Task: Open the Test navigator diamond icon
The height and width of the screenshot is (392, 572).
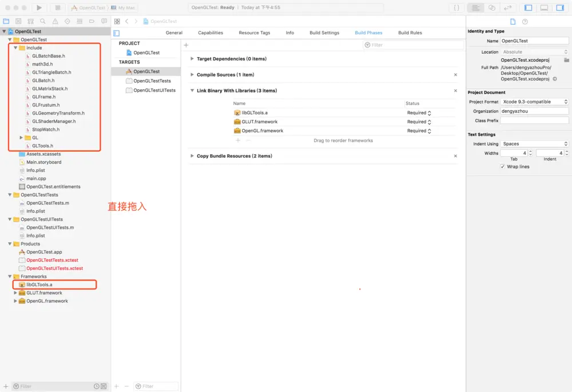Action: [x=67, y=21]
